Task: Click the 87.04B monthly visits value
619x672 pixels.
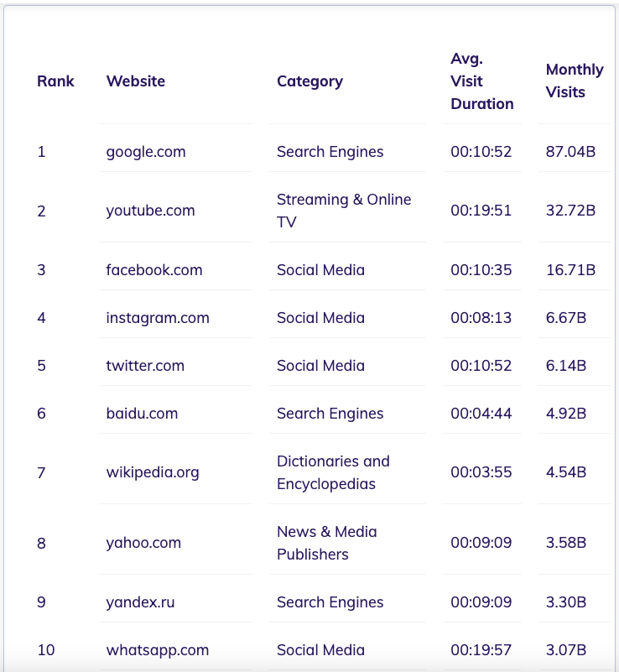Action: tap(570, 152)
